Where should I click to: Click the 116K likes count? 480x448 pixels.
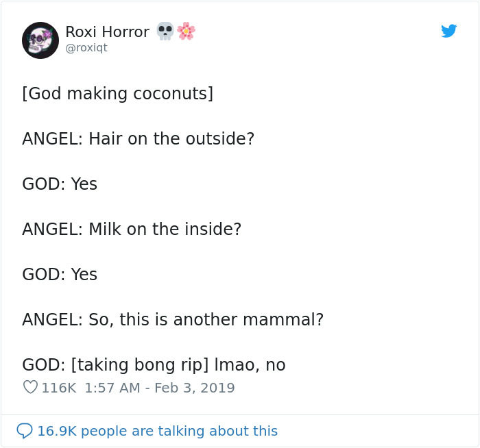click(58, 388)
